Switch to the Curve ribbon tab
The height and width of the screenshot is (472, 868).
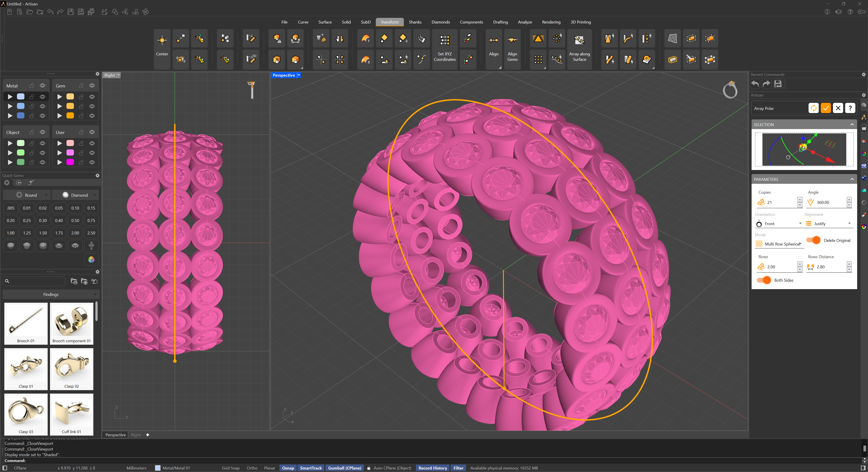pos(303,22)
